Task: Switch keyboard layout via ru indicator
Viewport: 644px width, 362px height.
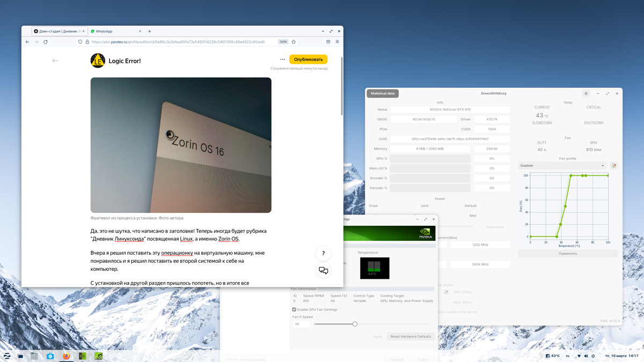Action: [x=568, y=356]
